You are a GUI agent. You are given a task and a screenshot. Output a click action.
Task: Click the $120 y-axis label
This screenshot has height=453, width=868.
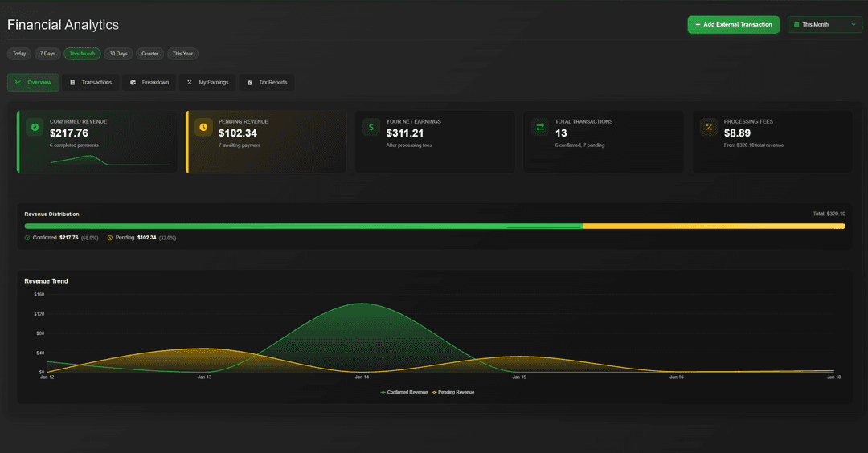[x=39, y=313]
